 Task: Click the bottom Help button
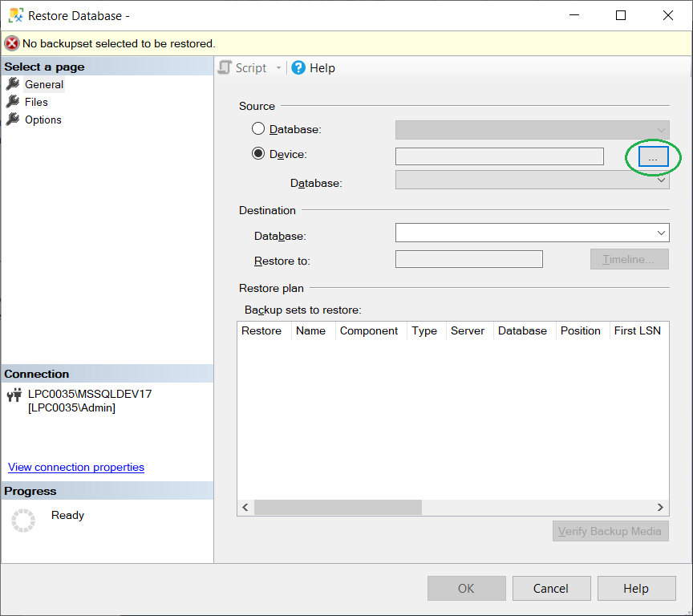(635, 589)
